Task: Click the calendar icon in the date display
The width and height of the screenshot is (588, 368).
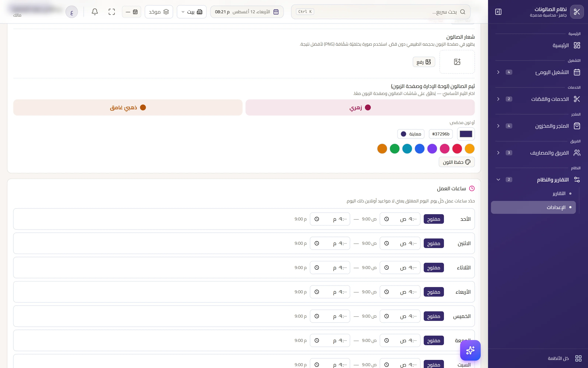Action: 276,12
